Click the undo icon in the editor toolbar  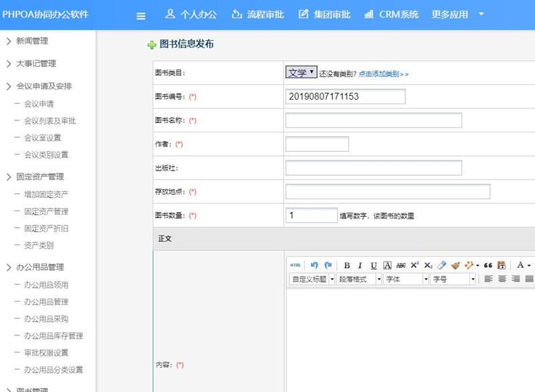click(x=314, y=266)
